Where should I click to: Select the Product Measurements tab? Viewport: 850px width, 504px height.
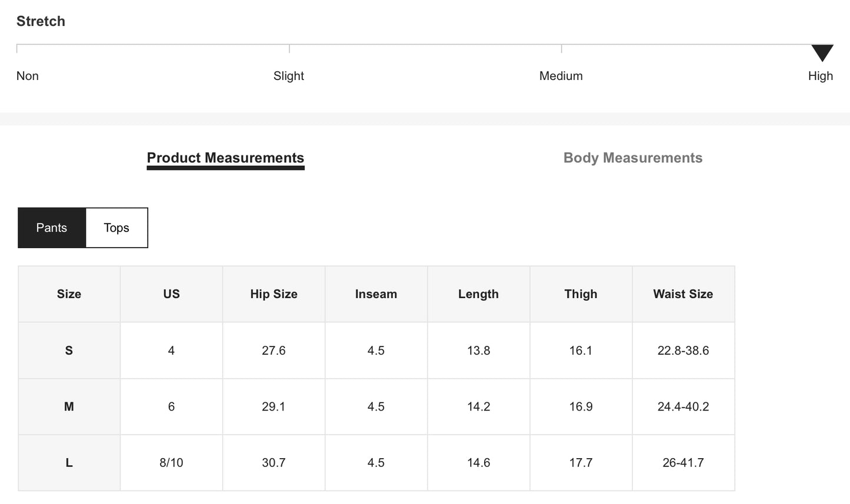click(225, 158)
